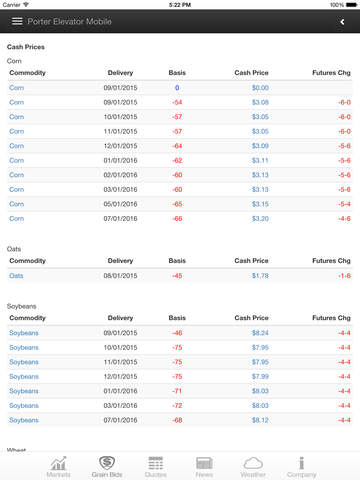
Task: Open the Markets tab icon
Action: click(58, 463)
